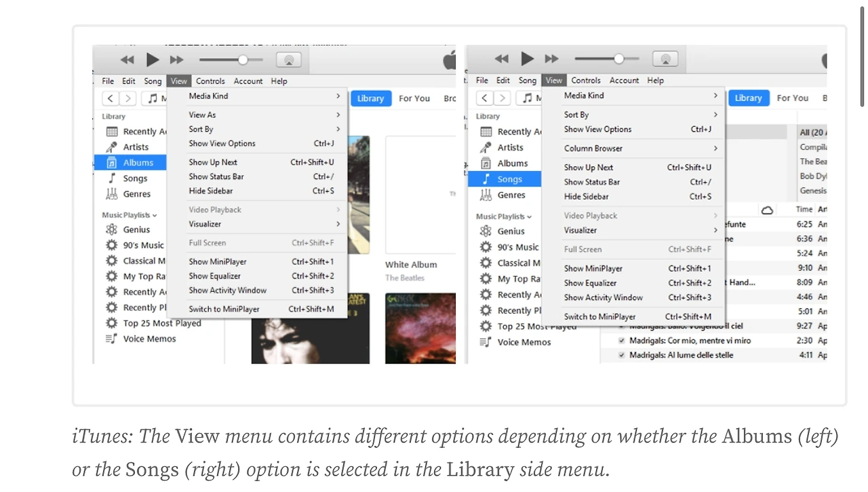This screenshot has height=492, width=868.
Task: Go back with the right window's back arrow
Action: tap(485, 98)
